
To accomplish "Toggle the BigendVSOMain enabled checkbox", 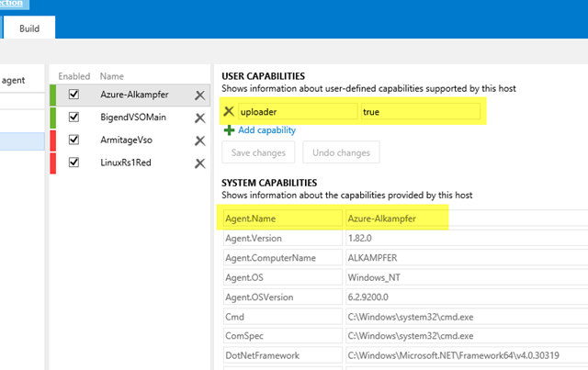I will (x=74, y=118).
